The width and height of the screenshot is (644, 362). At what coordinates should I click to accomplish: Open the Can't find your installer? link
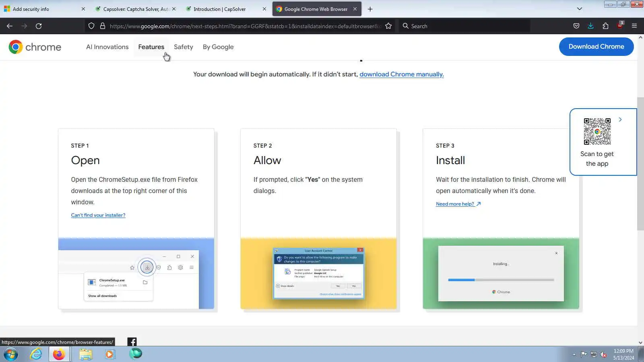pyautogui.click(x=98, y=215)
